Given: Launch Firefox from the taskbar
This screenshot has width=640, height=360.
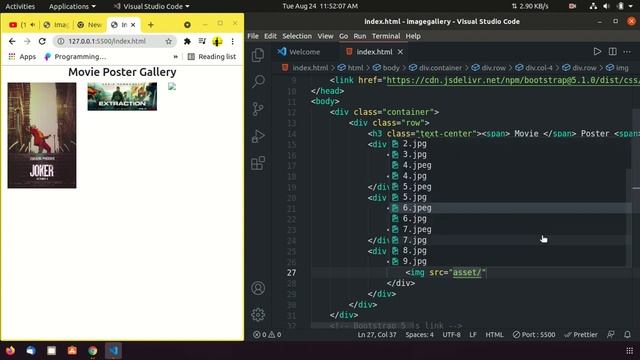Looking at the screenshot, I should tap(10, 351).
